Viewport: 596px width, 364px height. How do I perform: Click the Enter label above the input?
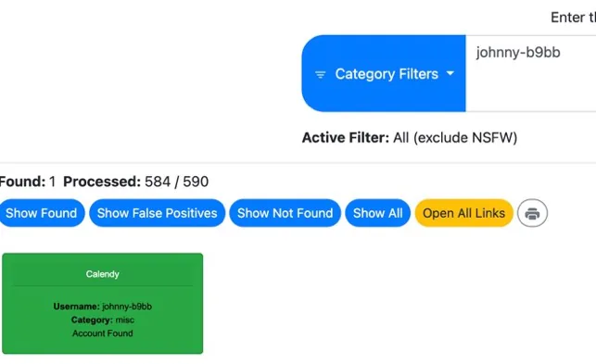click(x=573, y=18)
